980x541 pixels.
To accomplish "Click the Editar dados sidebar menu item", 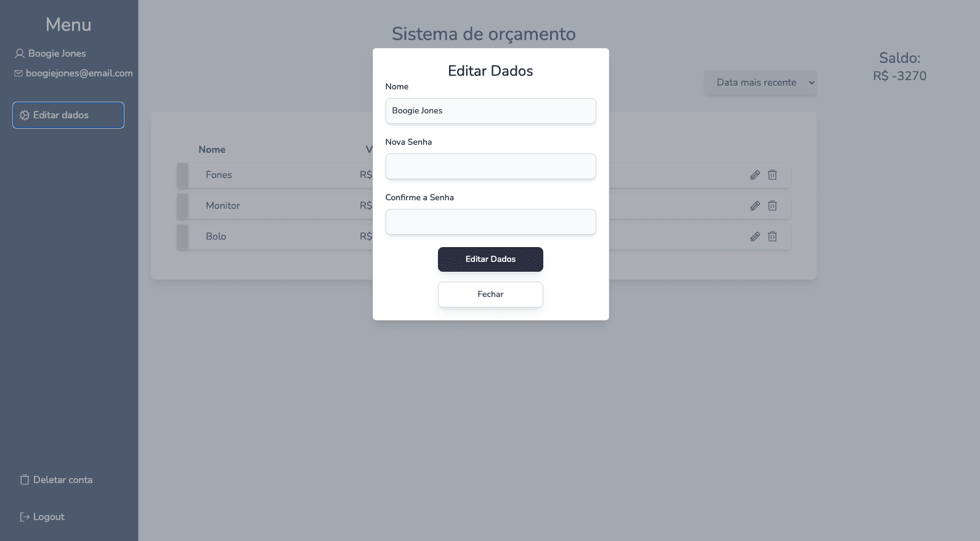I will (68, 115).
